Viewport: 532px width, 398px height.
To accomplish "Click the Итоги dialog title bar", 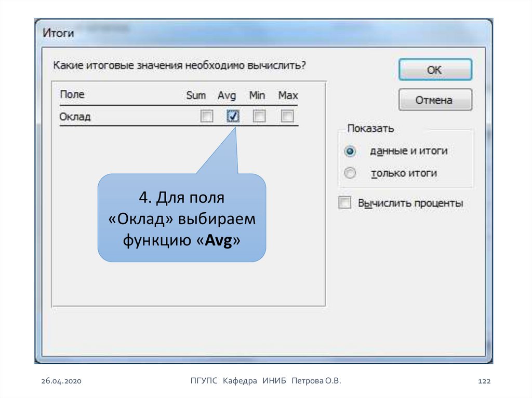I will pyautogui.click(x=208, y=33).
